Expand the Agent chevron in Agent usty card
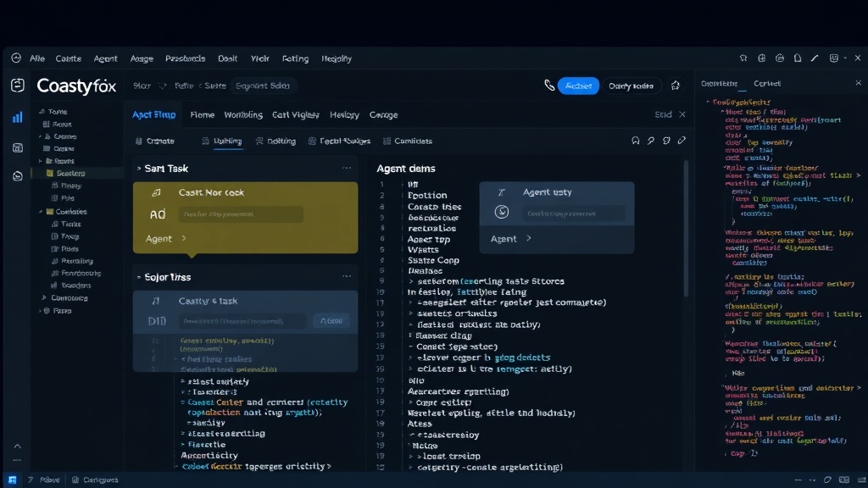 529,238
